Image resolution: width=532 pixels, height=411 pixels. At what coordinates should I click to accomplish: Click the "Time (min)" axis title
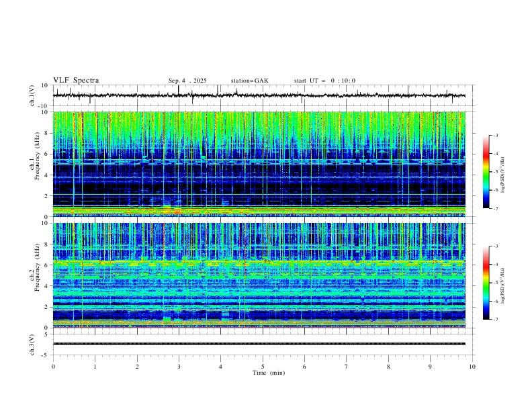click(x=269, y=373)
